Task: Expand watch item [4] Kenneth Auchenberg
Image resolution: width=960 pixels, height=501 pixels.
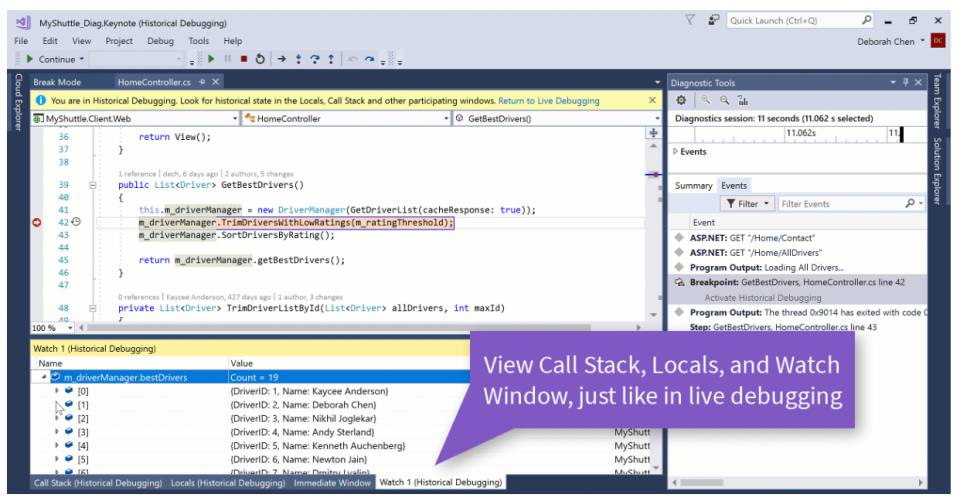Action: coord(57,445)
